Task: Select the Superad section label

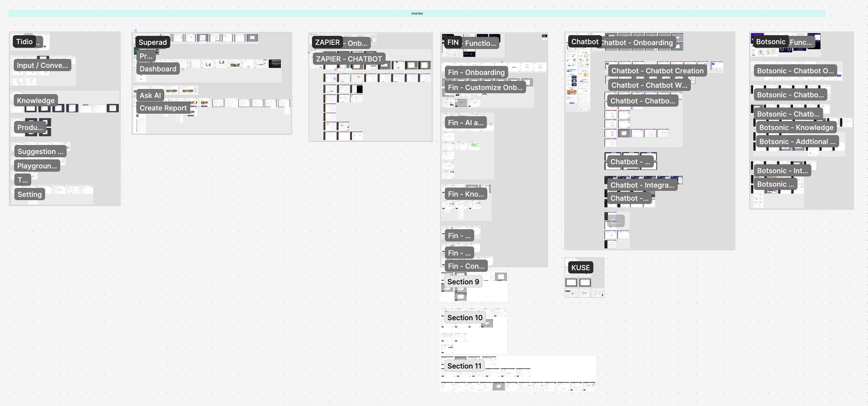Action: (153, 42)
